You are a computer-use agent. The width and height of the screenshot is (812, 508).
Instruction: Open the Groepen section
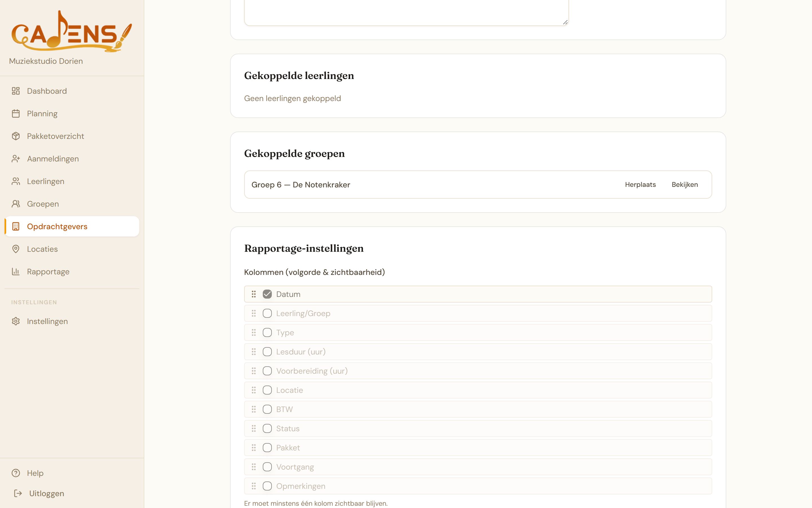tap(72, 204)
